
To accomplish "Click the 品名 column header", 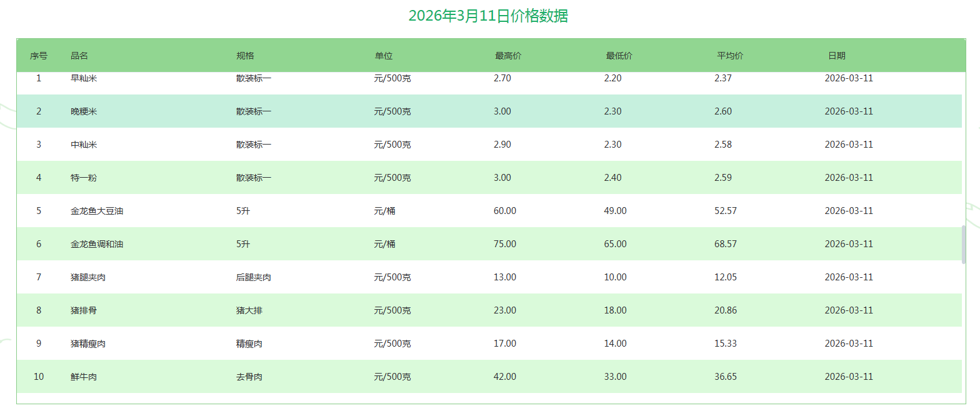I will tap(79, 56).
